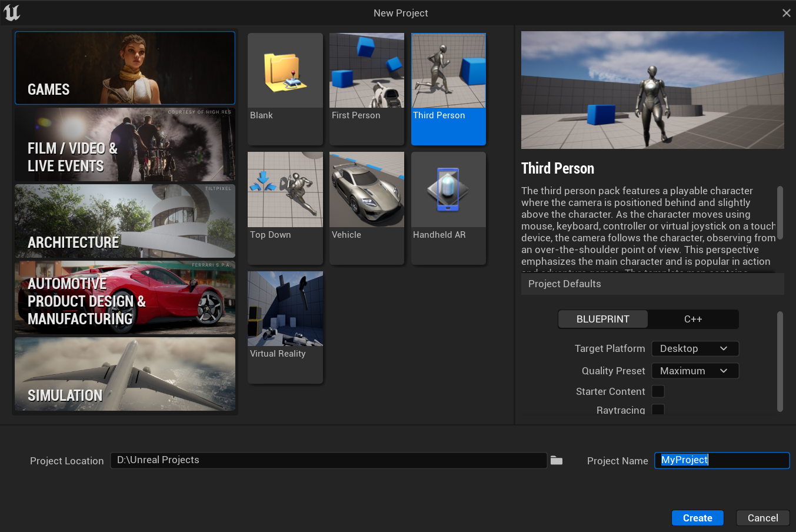Choose the First Person template
796x532 pixels.
(367, 72)
